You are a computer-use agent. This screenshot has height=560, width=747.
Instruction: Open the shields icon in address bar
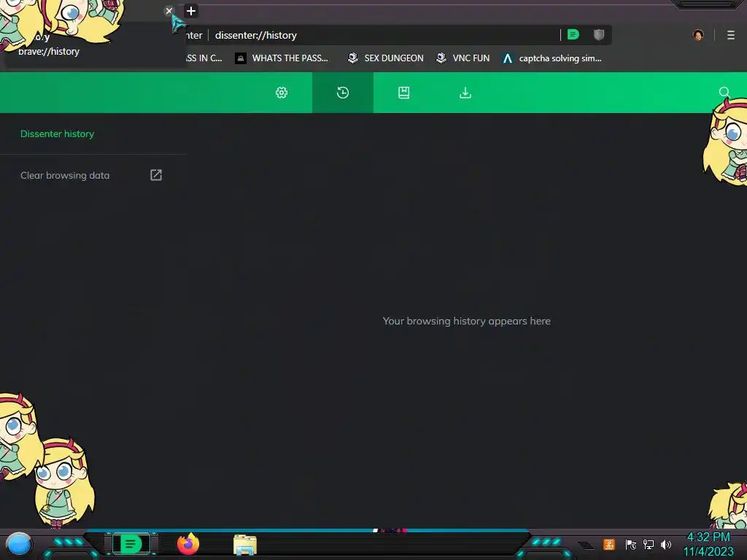(x=599, y=34)
